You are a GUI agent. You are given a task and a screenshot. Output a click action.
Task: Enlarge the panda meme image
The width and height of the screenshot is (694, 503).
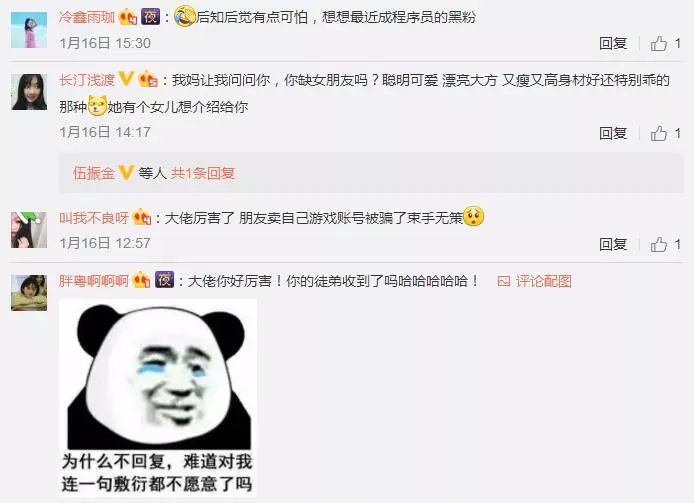[158, 398]
